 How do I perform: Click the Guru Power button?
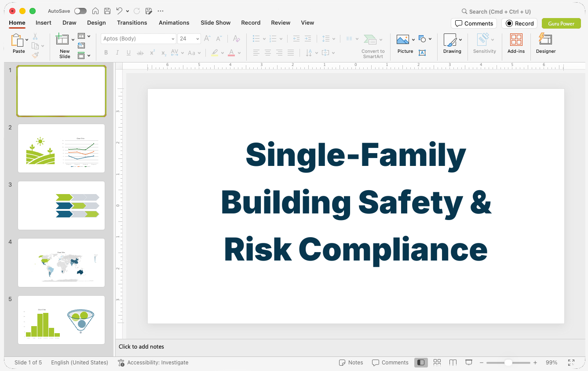[561, 23]
